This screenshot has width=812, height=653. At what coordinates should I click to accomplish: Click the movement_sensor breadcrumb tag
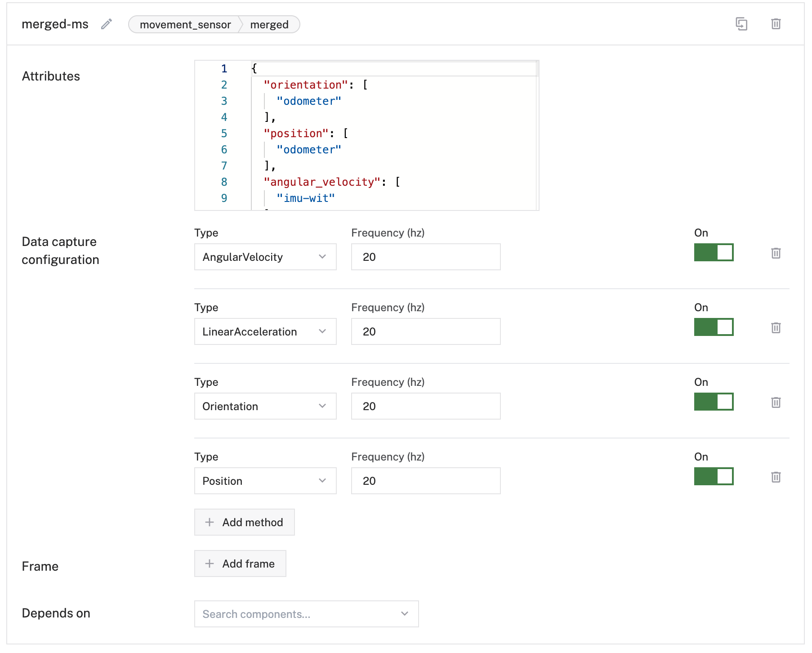pos(185,25)
